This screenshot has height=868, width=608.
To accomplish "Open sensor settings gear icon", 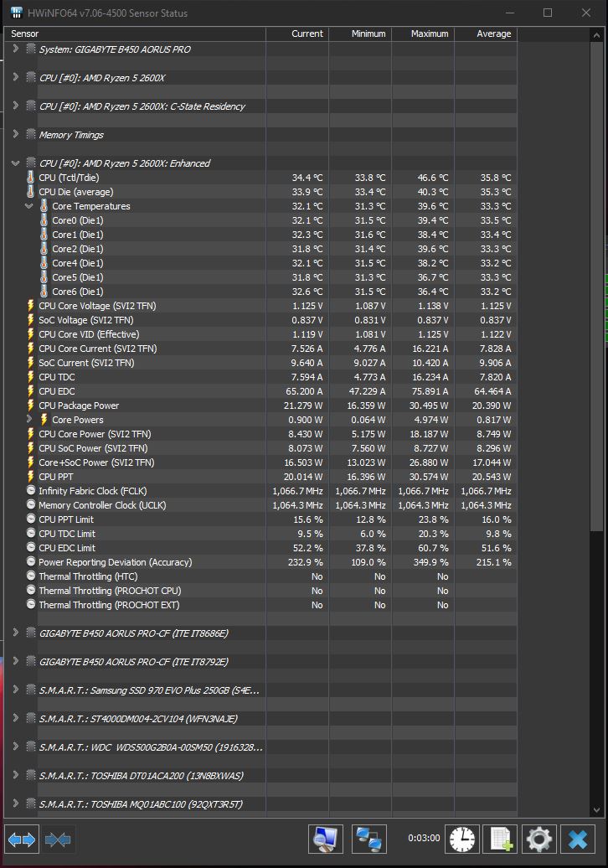I will (539, 840).
